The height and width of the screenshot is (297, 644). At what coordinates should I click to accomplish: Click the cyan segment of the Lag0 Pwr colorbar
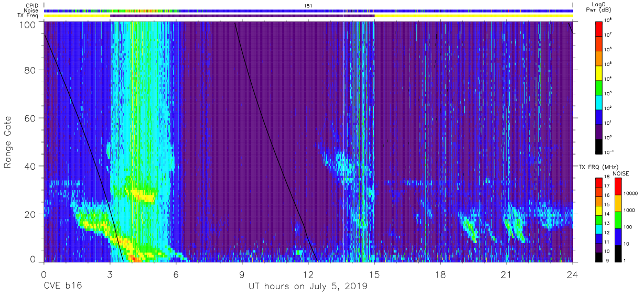coord(600,101)
